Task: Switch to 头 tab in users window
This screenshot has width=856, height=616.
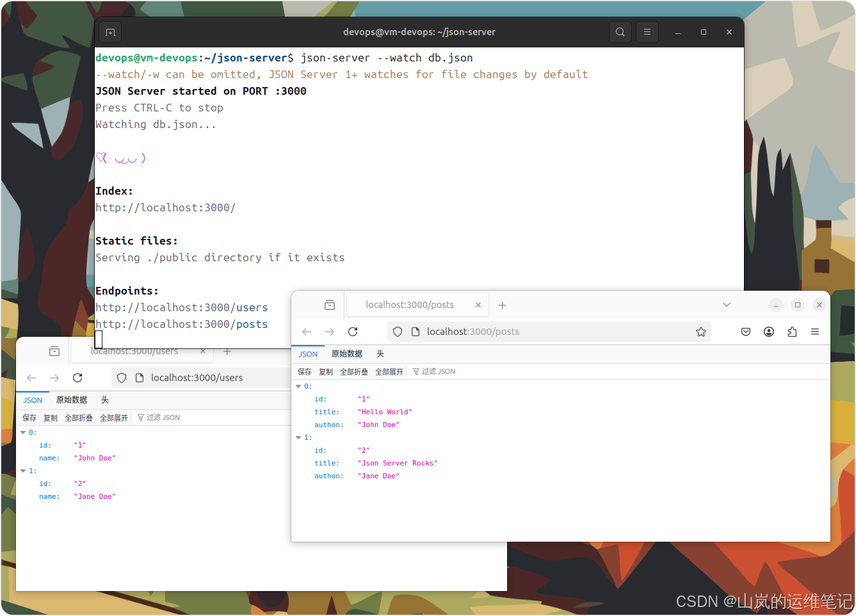Action: coord(105,400)
